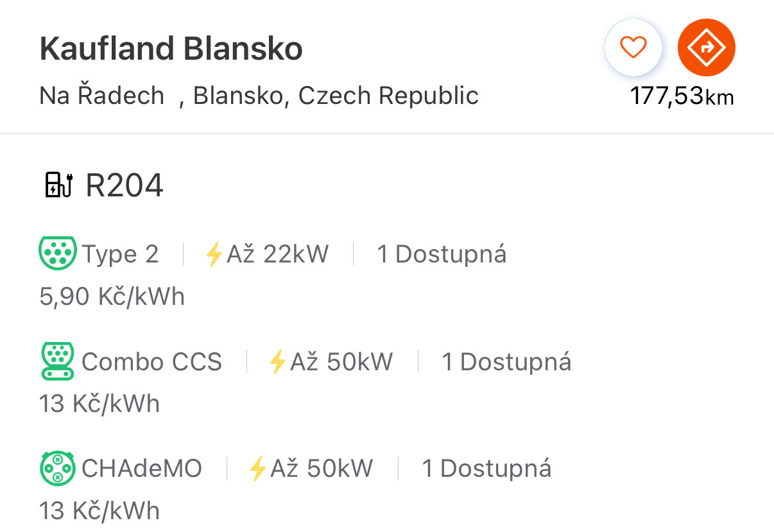The image size is (774, 532).
Task: Select the Combo CCS connector icon
Action: click(x=58, y=361)
